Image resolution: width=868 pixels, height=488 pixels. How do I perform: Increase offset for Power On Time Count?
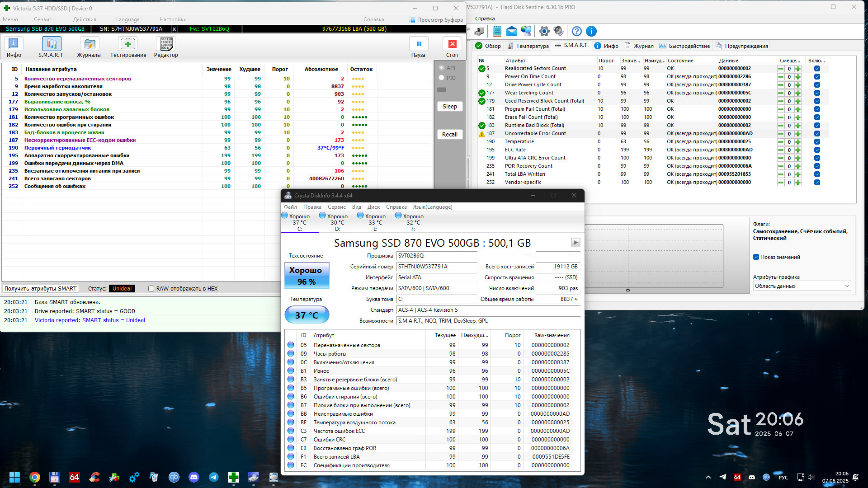(x=798, y=77)
